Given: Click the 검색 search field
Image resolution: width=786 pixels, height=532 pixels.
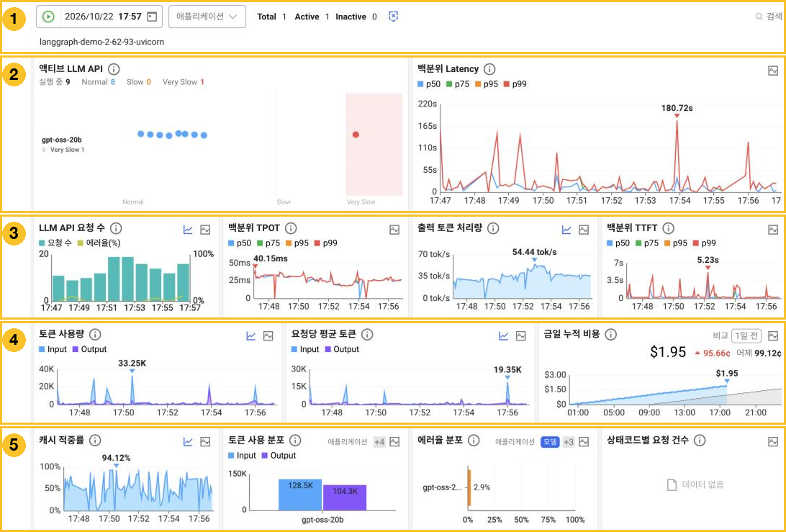Looking at the screenshot, I should coord(769,17).
